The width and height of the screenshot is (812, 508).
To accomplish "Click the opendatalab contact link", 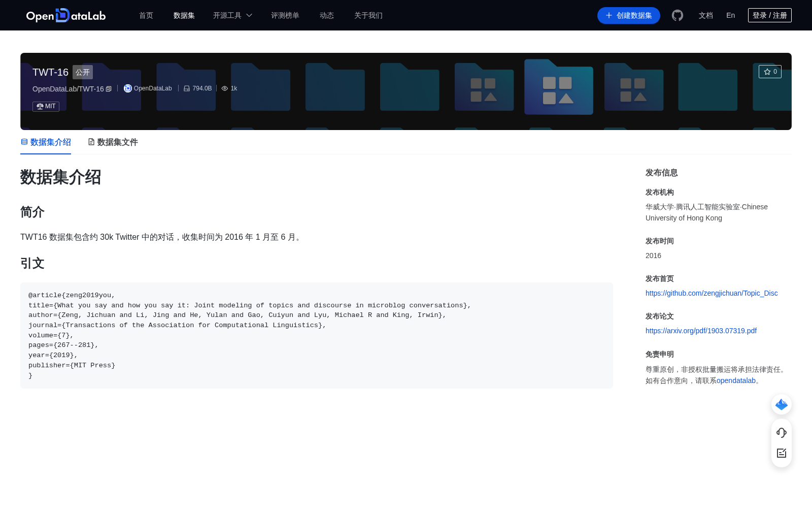I will (736, 380).
